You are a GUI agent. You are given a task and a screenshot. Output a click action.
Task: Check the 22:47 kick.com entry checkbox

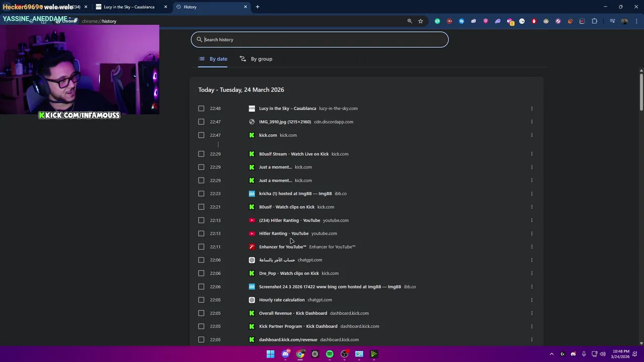point(201,135)
